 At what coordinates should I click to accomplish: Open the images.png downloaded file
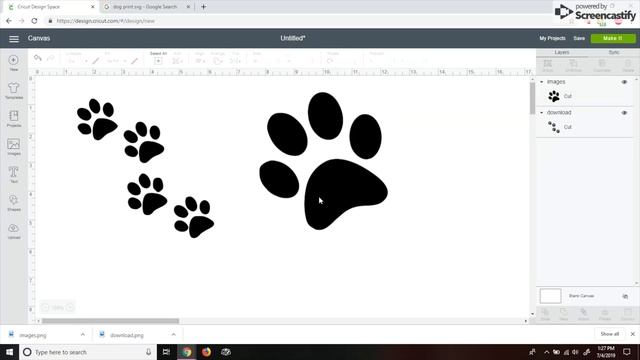click(x=33, y=335)
